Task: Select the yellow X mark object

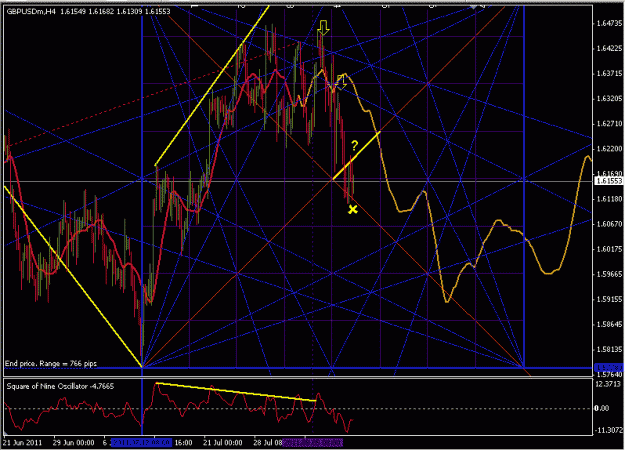Action: click(353, 209)
